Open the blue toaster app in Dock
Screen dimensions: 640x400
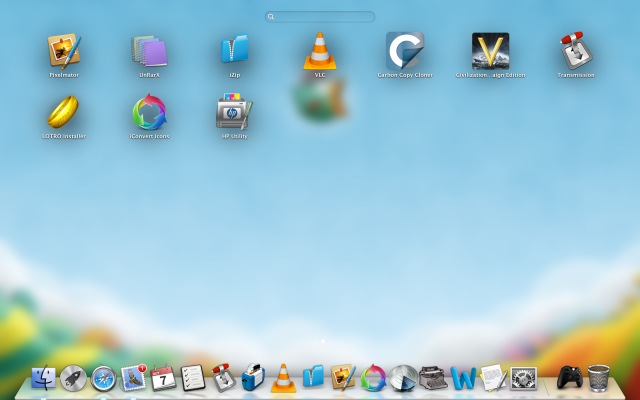[x=253, y=377]
